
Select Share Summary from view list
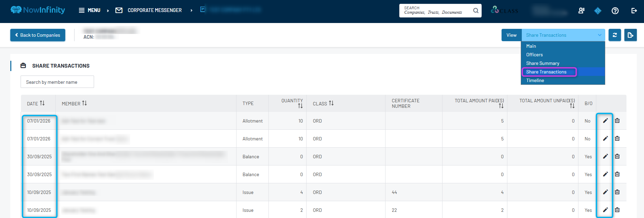[543, 63]
